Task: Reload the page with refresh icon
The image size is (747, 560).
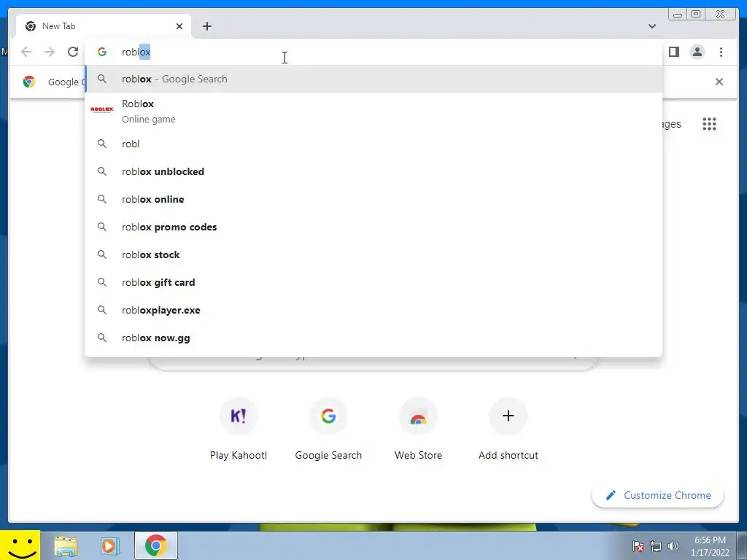Action: [72, 52]
